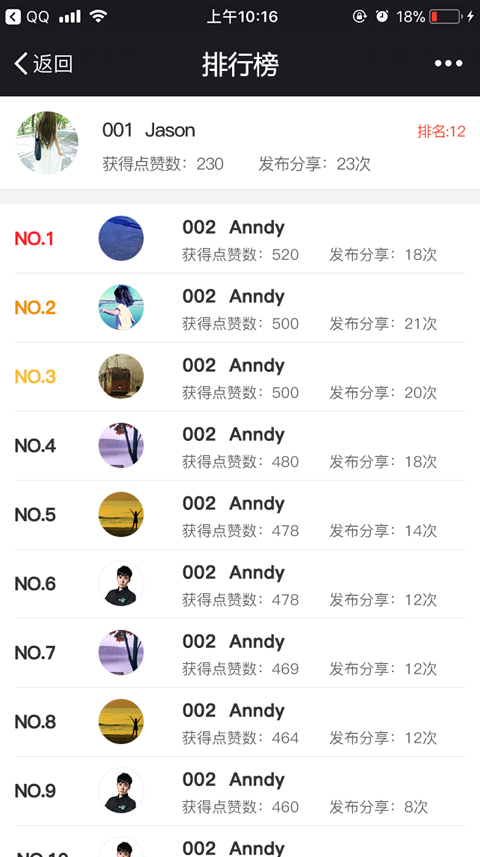Tap the NO.3 tram avatar
480x857 pixels.
(x=121, y=376)
